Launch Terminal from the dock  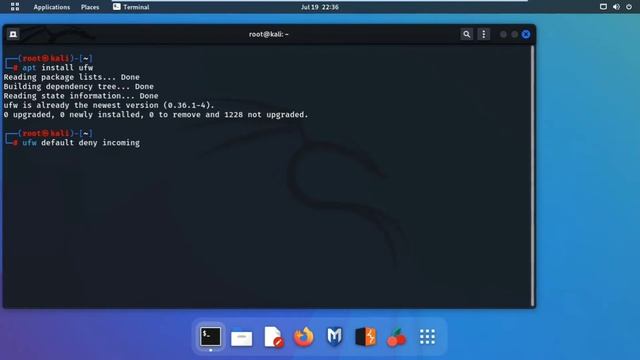(211, 337)
